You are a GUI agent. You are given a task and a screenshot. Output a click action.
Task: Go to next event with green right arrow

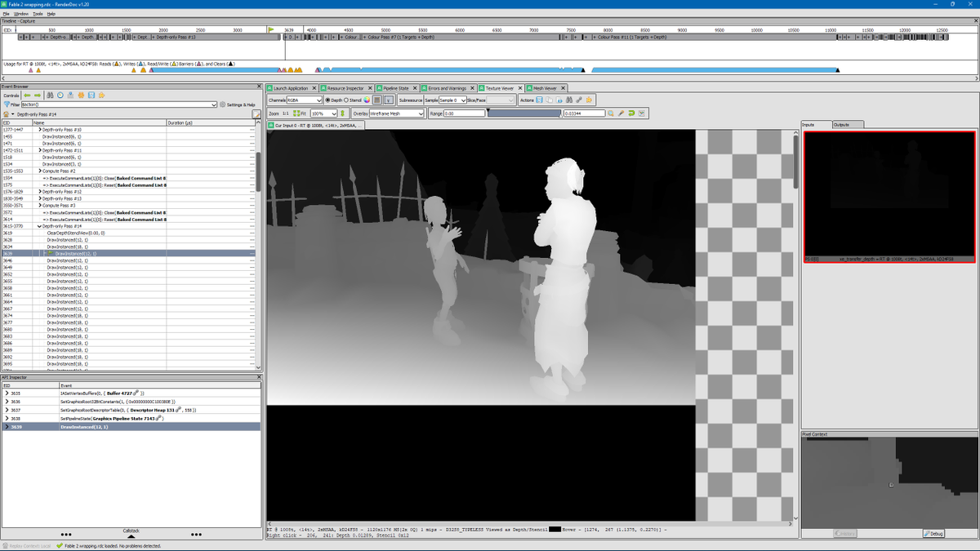(38, 95)
